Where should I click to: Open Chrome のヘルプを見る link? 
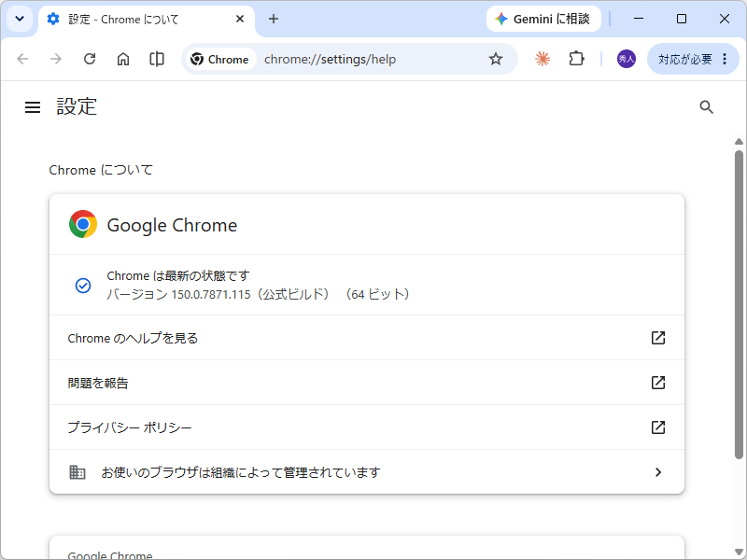coord(367,338)
